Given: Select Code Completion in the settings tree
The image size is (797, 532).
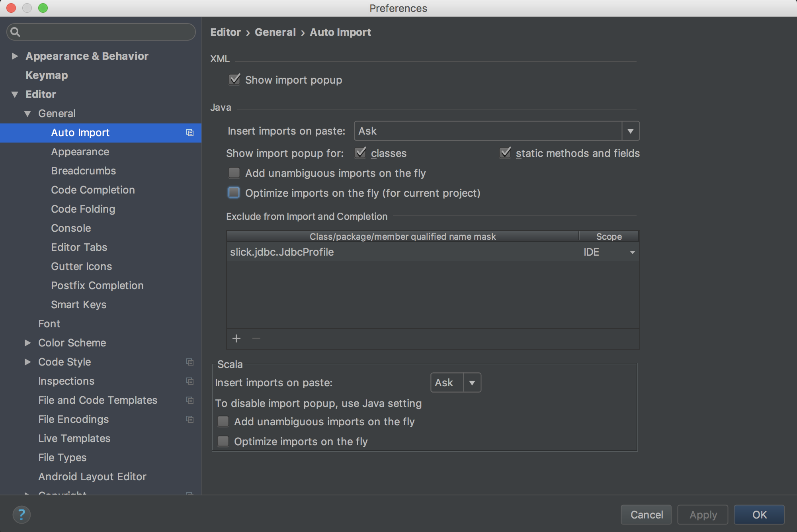Looking at the screenshot, I should click(93, 190).
